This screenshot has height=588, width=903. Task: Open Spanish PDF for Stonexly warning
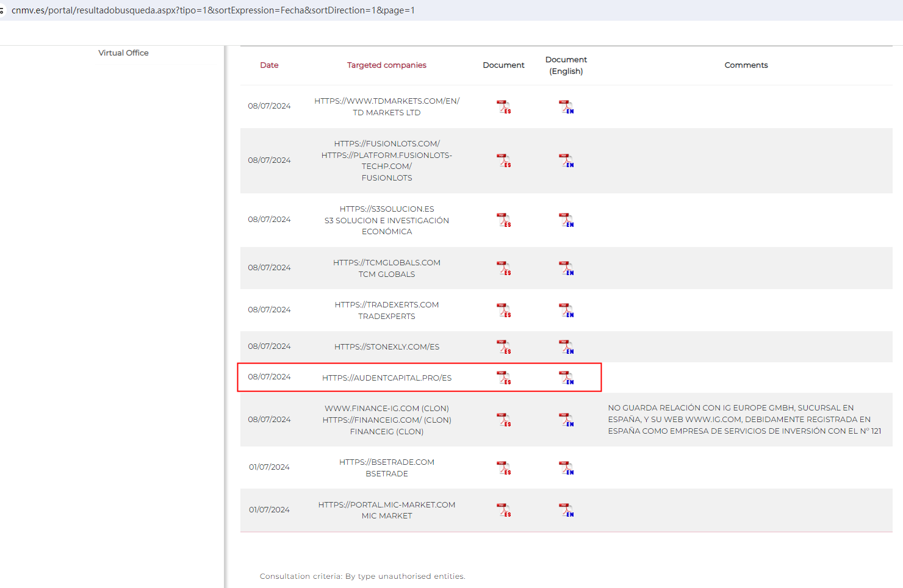point(503,346)
